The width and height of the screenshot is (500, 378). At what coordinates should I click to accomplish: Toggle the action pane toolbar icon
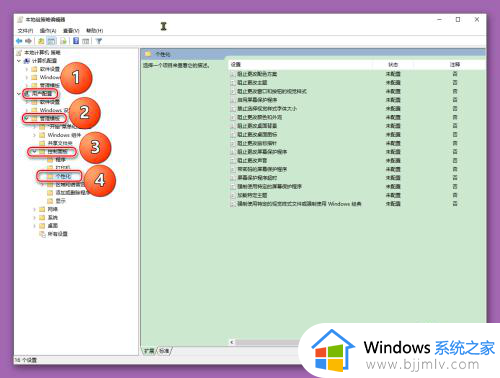[86, 41]
